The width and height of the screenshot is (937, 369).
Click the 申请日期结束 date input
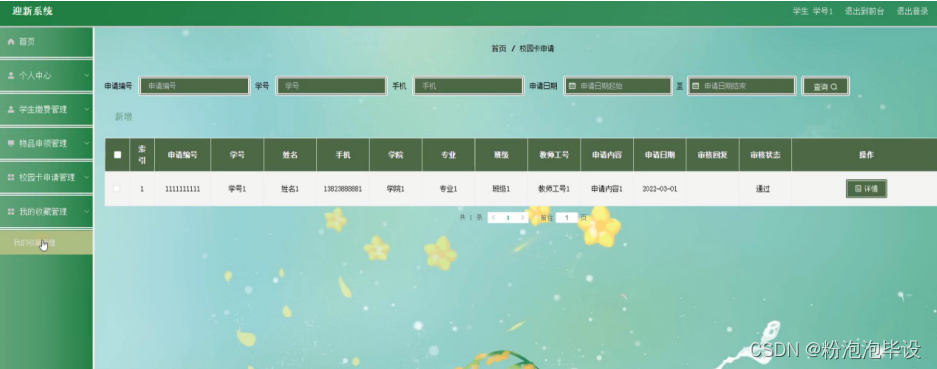pyautogui.click(x=742, y=86)
